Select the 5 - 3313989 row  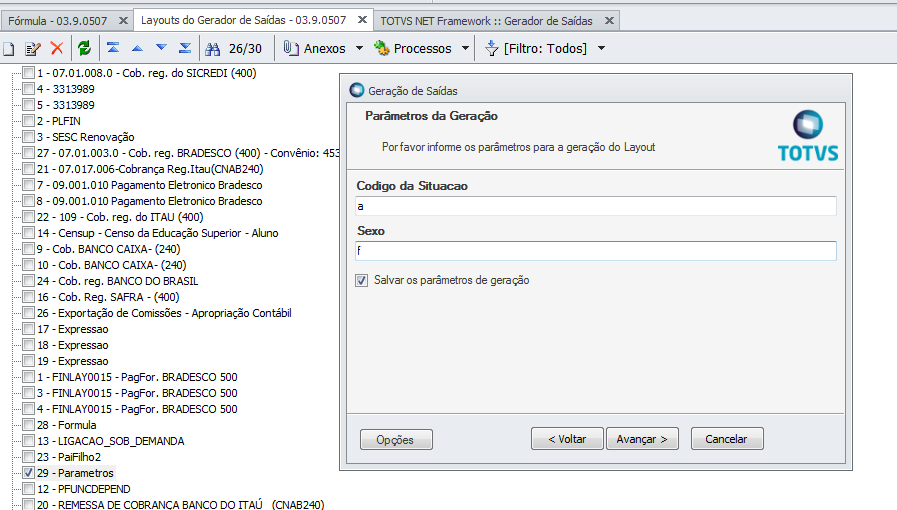point(66,105)
